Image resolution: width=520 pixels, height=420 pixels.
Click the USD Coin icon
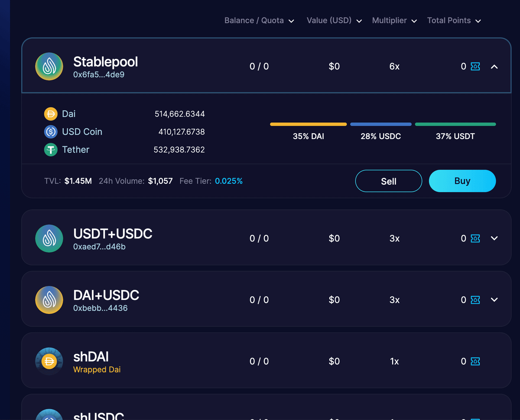(51, 132)
